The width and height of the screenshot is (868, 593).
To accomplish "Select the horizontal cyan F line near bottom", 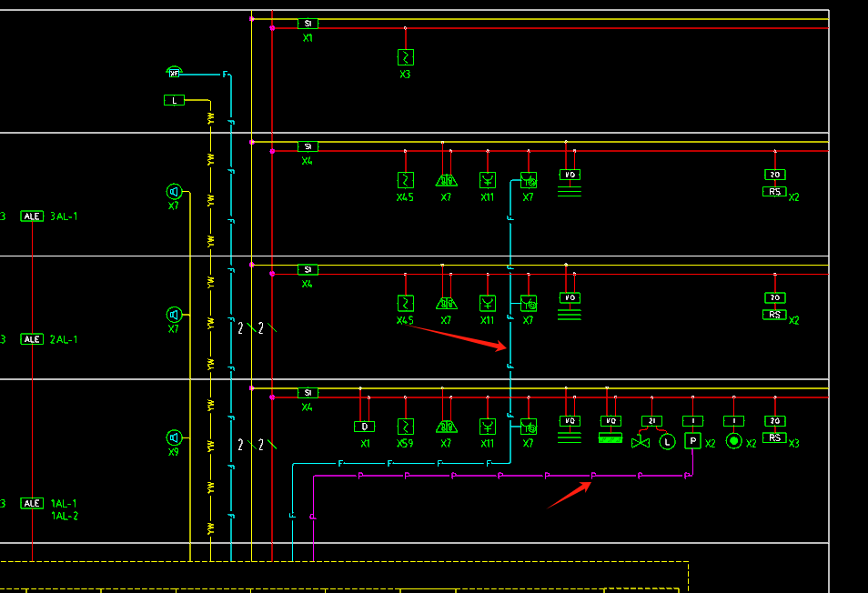I will [x=401, y=463].
